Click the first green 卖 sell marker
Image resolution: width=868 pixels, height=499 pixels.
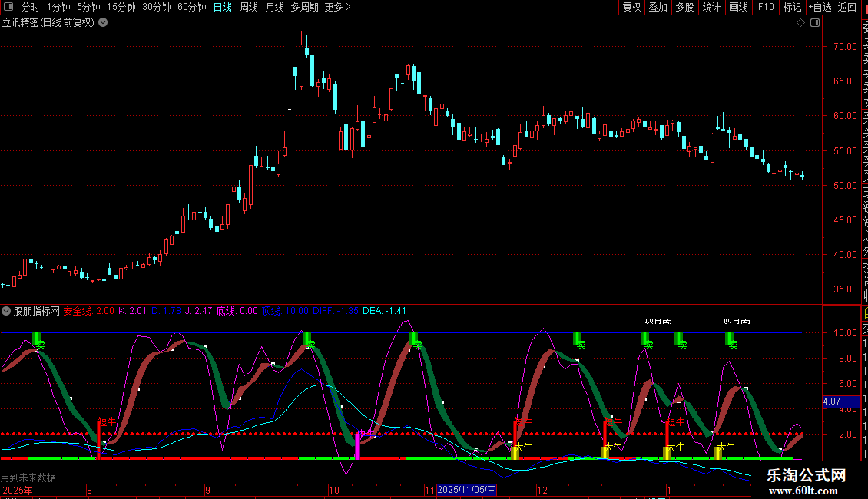pos(37,339)
